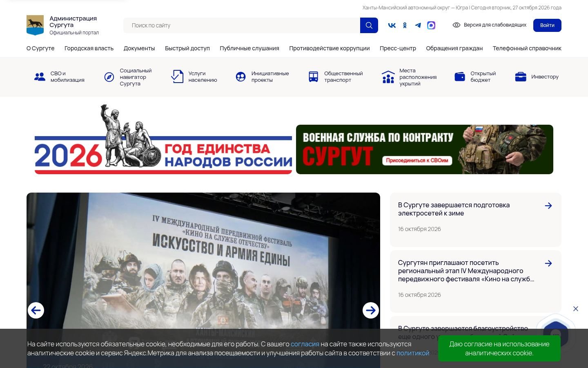Click the Социальный навигатор compass icon
Image resolution: width=588 pixels, height=368 pixels.
pyautogui.click(x=109, y=77)
